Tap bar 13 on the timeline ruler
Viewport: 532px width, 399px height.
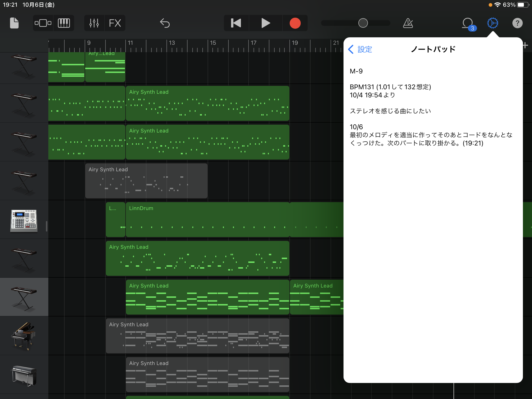tap(172, 43)
